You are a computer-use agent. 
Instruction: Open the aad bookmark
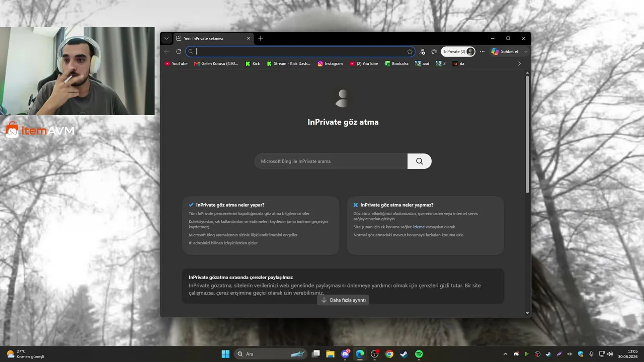[x=422, y=64]
